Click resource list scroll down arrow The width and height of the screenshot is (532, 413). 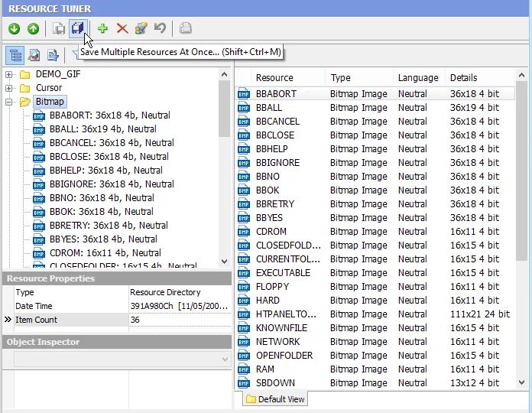tap(521, 382)
